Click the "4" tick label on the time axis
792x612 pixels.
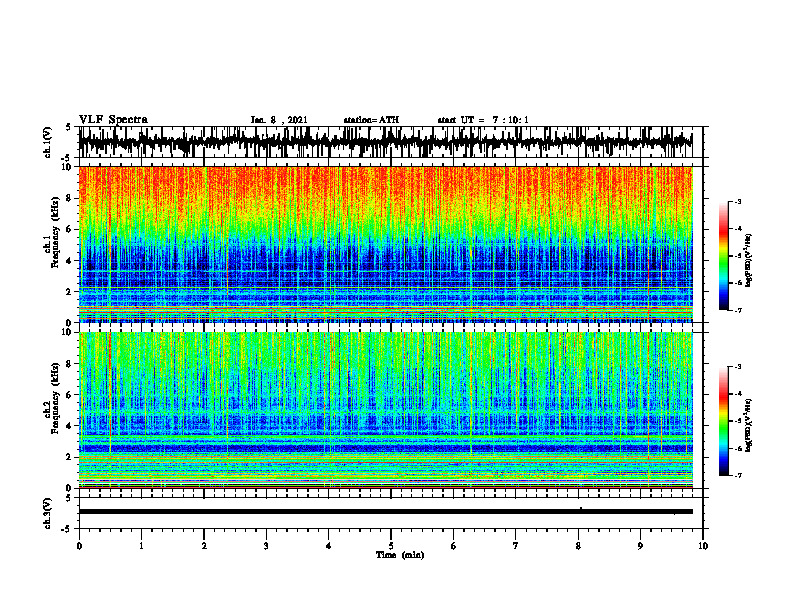(x=329, y=546)
